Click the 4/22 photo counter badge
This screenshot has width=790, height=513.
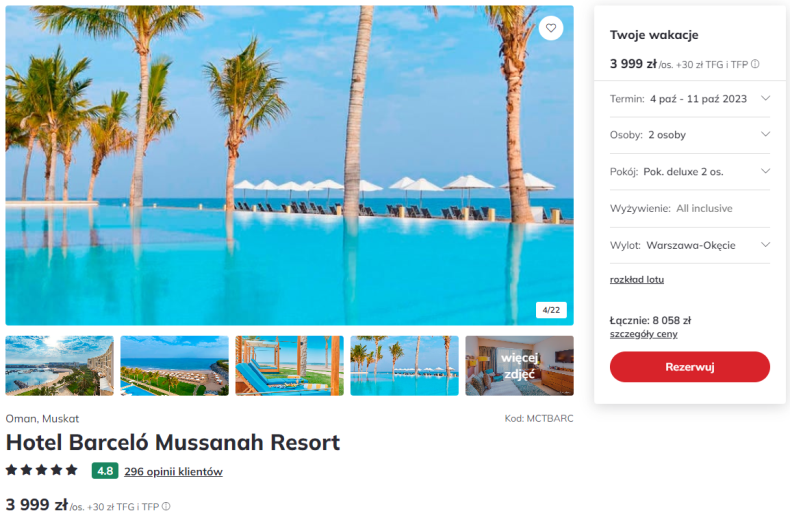[551, 310]
